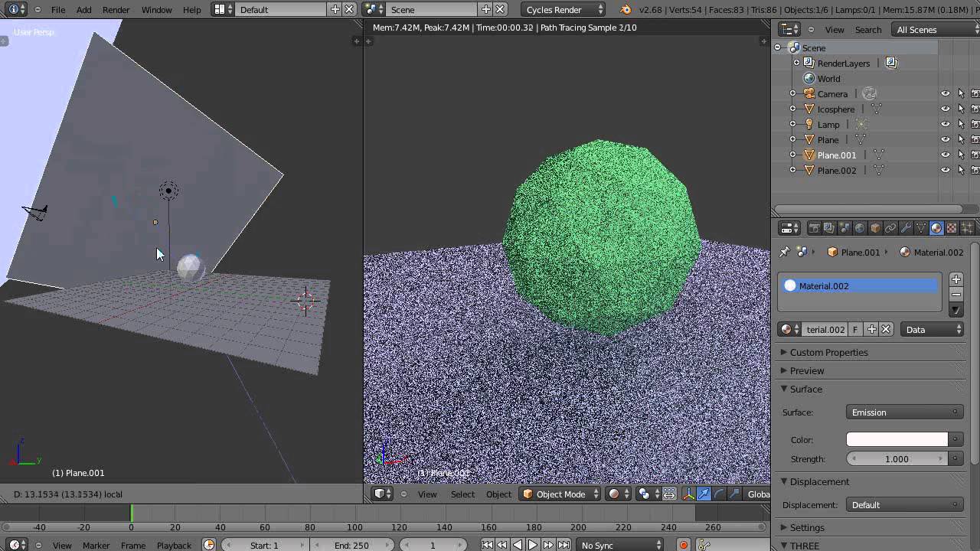Open the Select menu in the 3D view header

(462, 494)
